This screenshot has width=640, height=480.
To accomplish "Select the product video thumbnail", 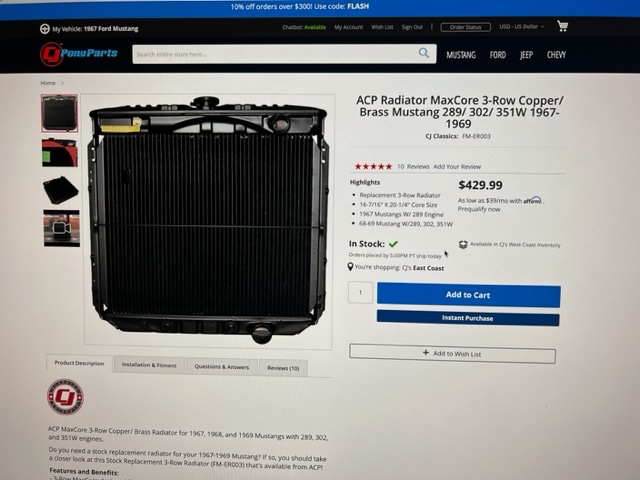I will (62, 228).
